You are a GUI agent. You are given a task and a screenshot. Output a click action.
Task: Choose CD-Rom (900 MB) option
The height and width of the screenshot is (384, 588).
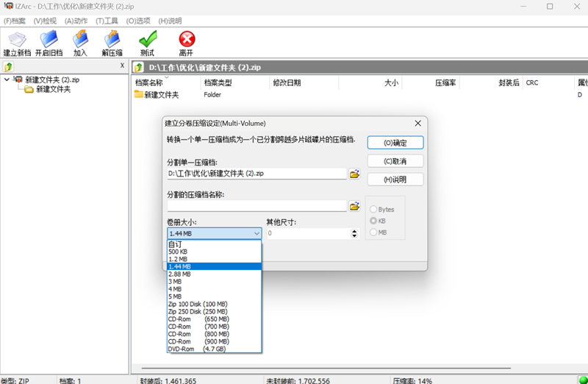point(214,341)
